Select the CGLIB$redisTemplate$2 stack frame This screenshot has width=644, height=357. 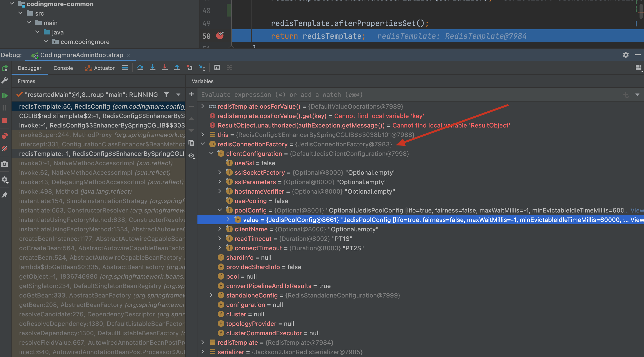[102, 116]
